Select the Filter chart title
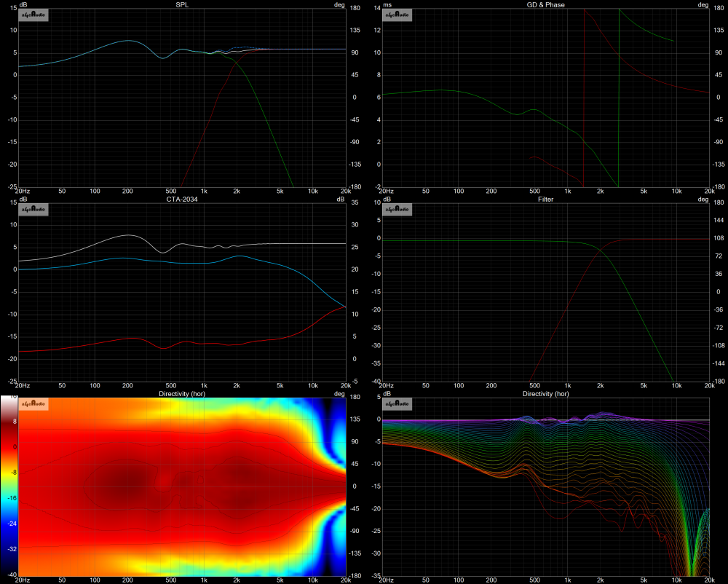The width and height of the screenshot is (728, 584). tap(546, 198)
